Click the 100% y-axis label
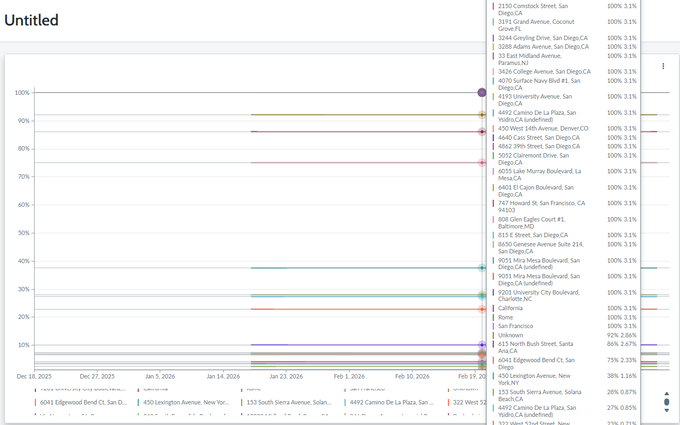This screenshot has height=425, width=680. click(x=22, y=93)
